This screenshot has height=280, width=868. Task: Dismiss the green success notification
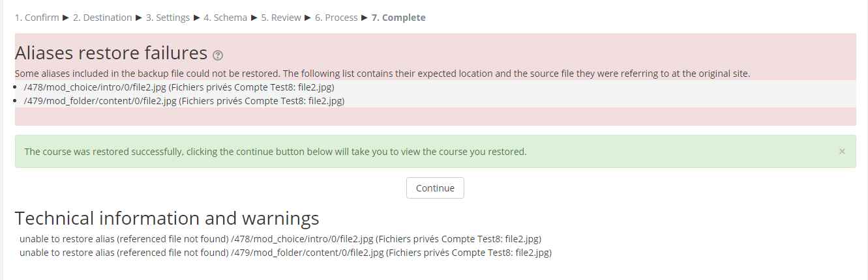tap(842, 151)
